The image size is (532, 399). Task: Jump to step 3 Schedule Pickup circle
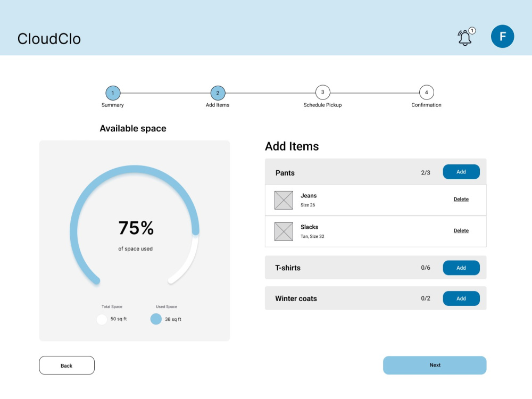click(x=323, y=92)
